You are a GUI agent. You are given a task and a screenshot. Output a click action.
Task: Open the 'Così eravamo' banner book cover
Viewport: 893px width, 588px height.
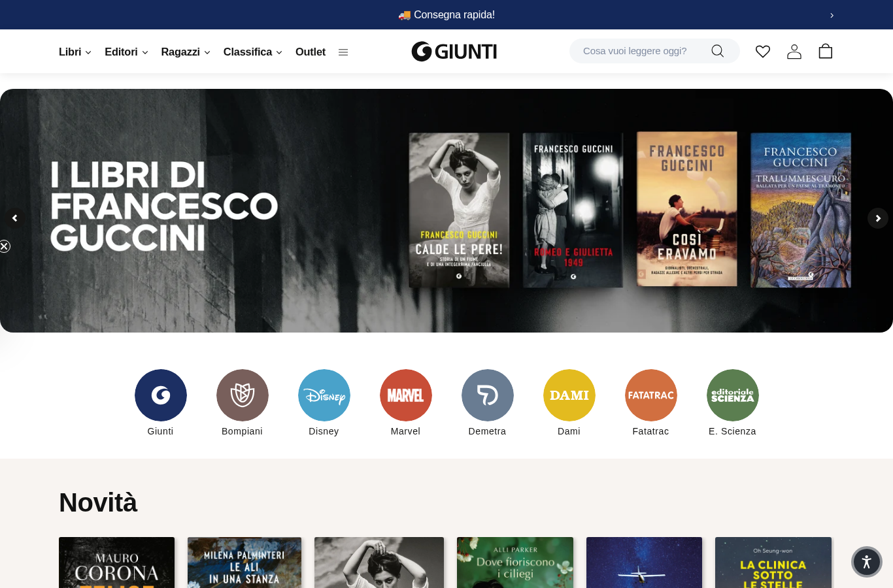click(x=687, y=209)
